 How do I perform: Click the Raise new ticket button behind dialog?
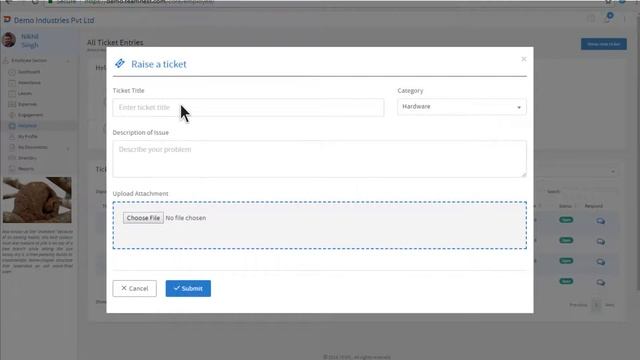[x=604, y=44]
